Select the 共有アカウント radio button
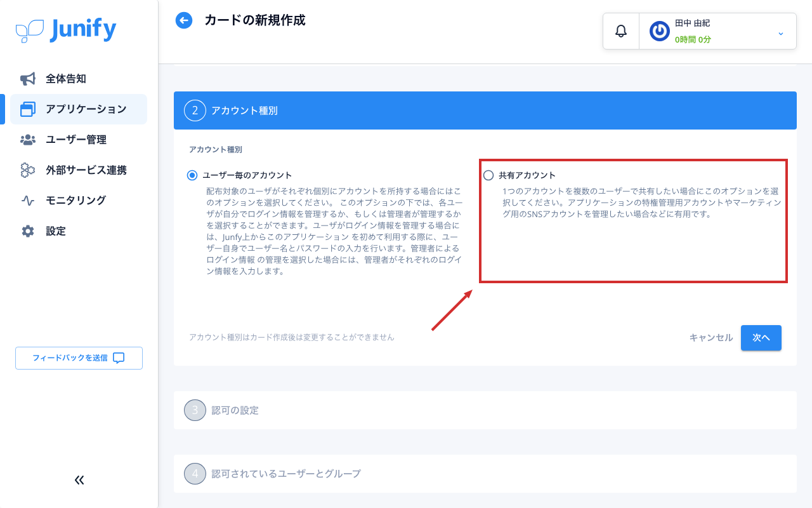 [488, 175]
